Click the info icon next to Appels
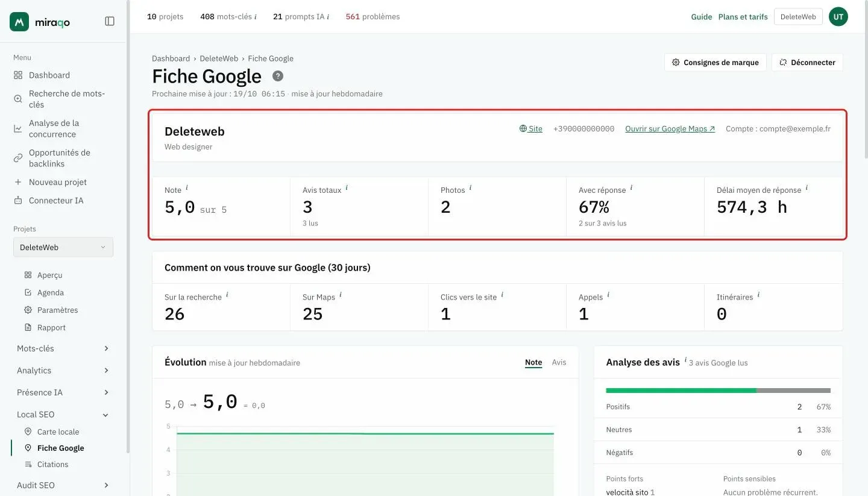The width and height of the screenshot is (868, 496). (x=608, y=295)
